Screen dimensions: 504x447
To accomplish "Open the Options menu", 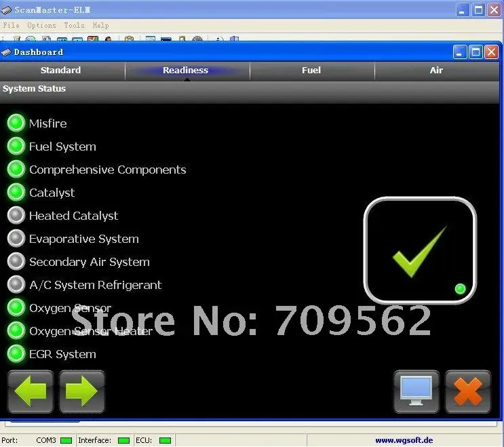I will (41, 25).
